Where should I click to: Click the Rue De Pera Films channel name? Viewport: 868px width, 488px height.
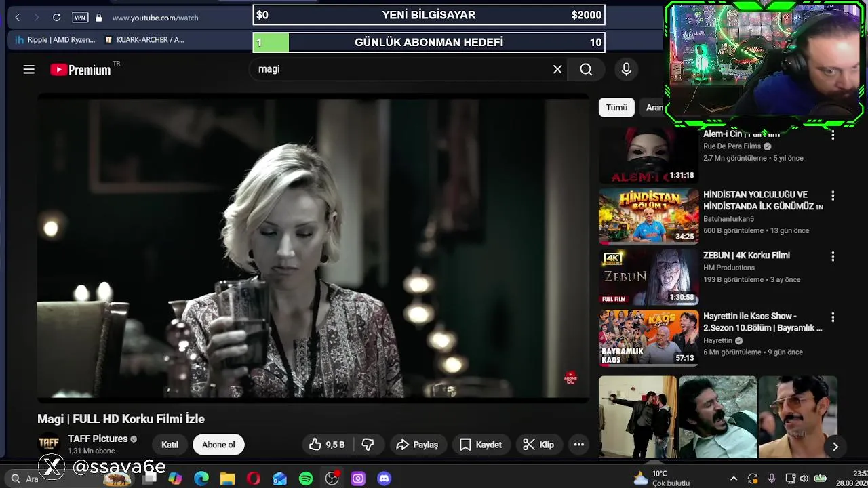[x=732, y=146]
